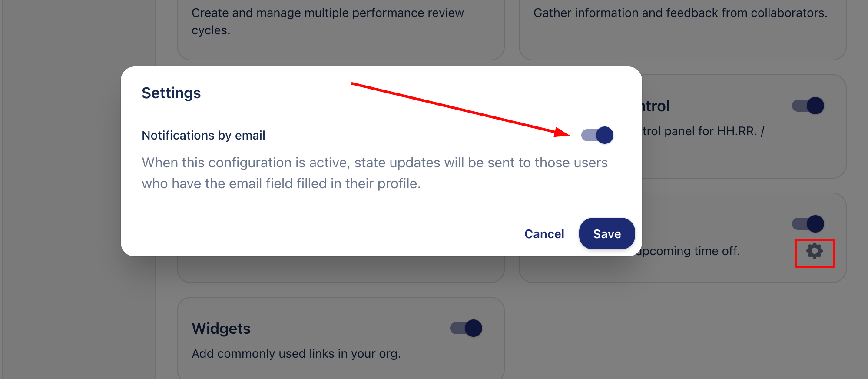This screenshot has height=379, width=868.
Task: Open the time off settings gear icon
Action: pos(815,251)
